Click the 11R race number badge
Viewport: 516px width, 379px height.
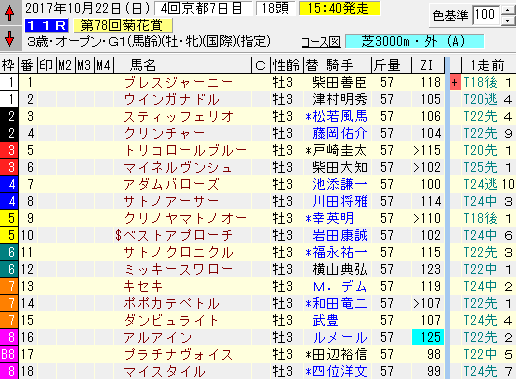[47, 25]
